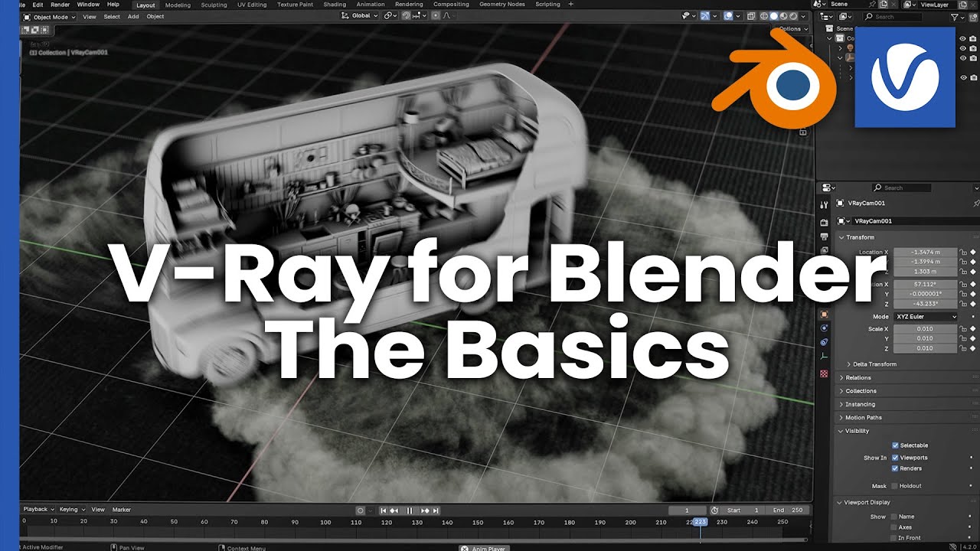Switch viewport shading to Rendered mode
The height and width of the screenshot is (551, 980).
coord(794,16)
